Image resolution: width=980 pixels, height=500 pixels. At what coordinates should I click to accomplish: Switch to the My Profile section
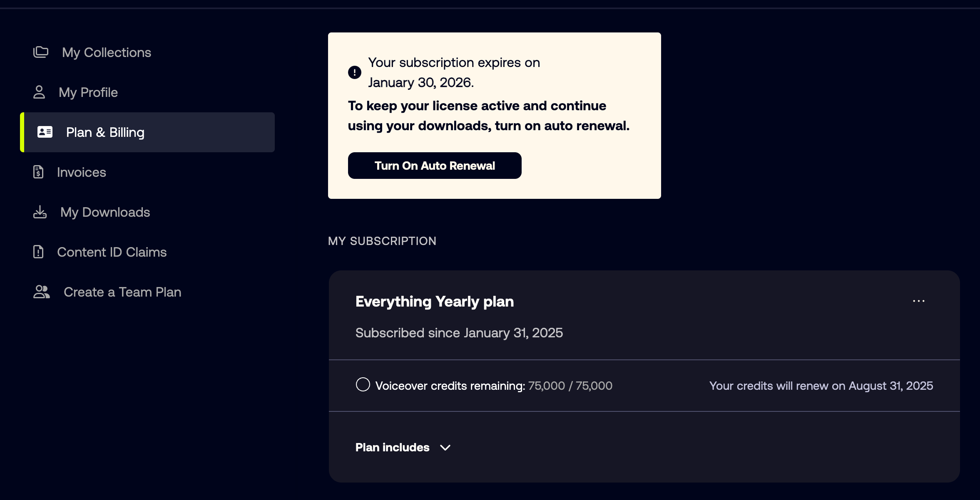(88, 92)
